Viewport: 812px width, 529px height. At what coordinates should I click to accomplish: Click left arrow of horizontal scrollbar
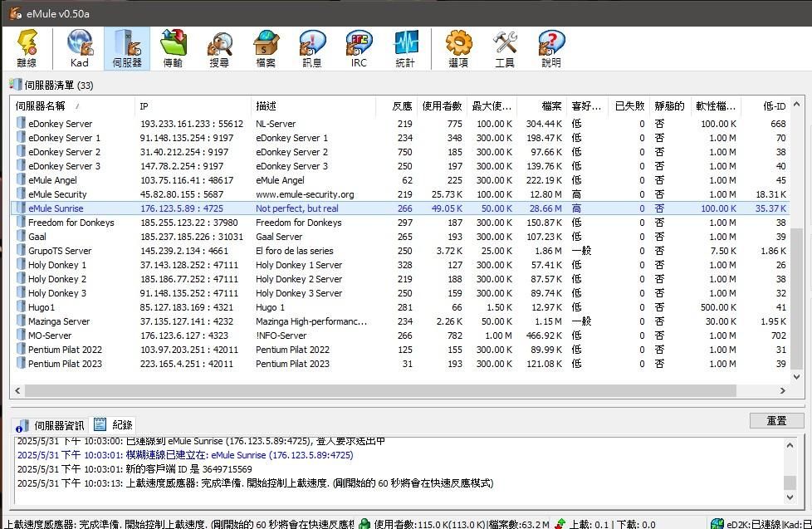click(x=17, y=390)
